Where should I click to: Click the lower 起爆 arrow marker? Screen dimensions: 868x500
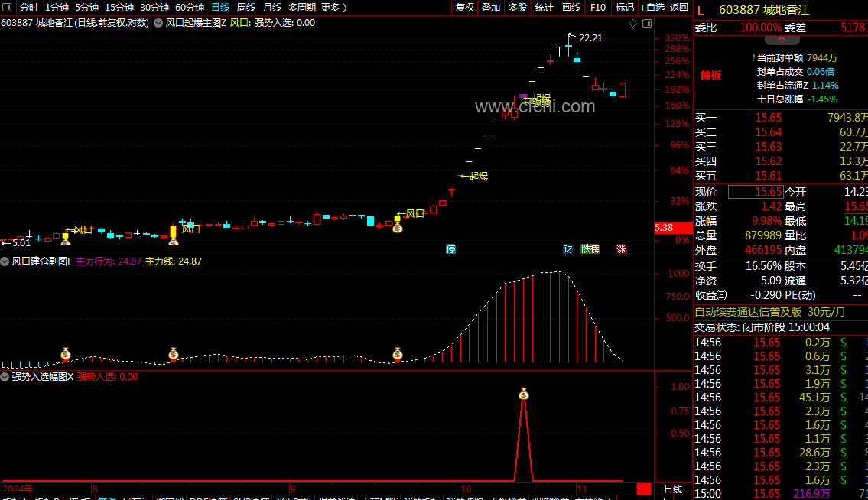pos(474,176)
